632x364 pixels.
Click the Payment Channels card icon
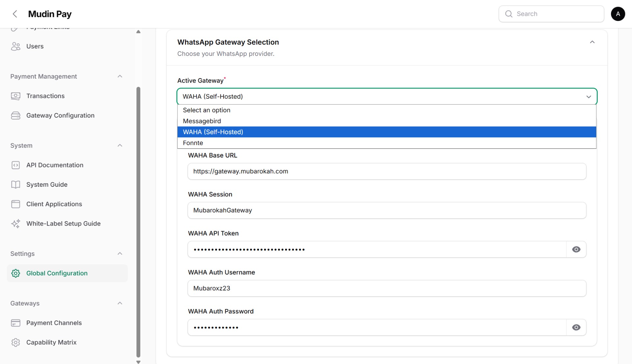[x=15, y=323]
